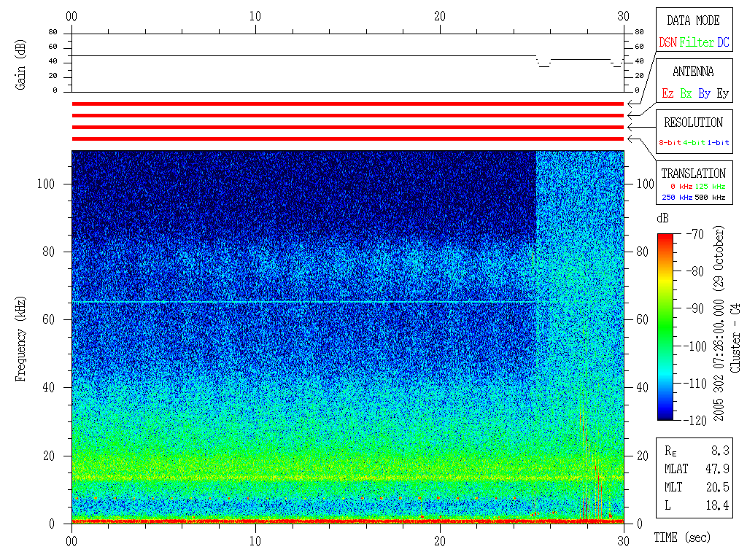Click the green Filter label

(697, 42)
